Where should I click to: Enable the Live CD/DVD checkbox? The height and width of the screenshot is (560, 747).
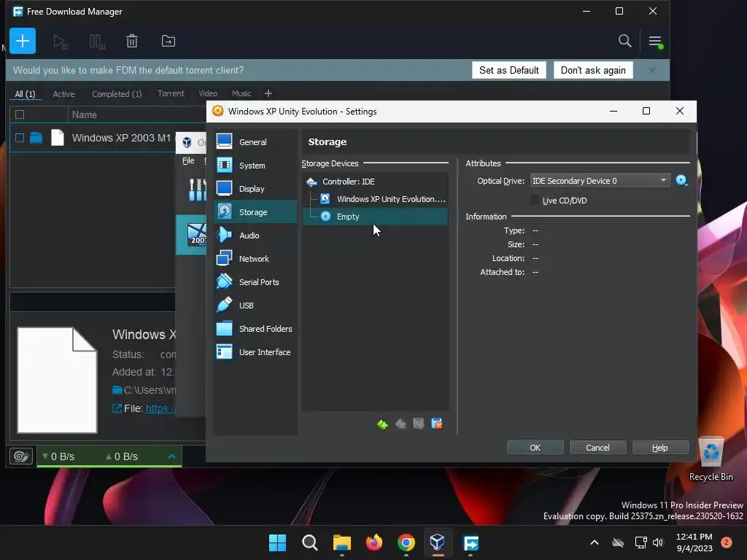click(535, 201)
